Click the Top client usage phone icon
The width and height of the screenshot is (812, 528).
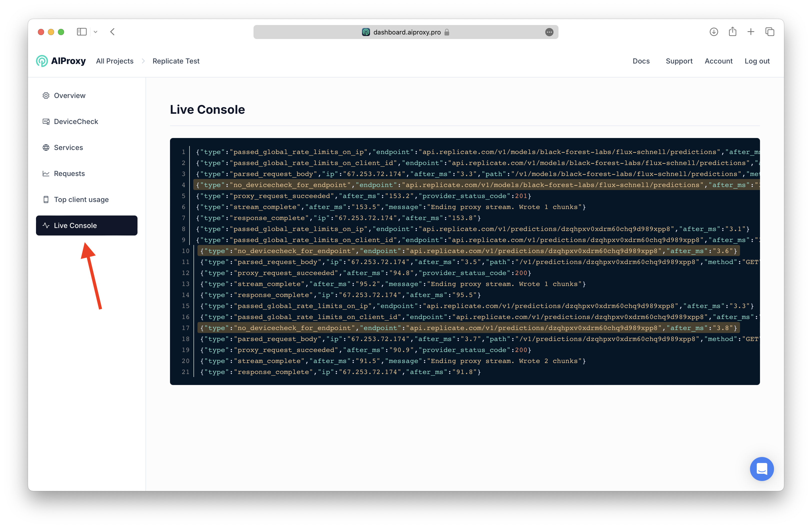[x=46, y=199]
